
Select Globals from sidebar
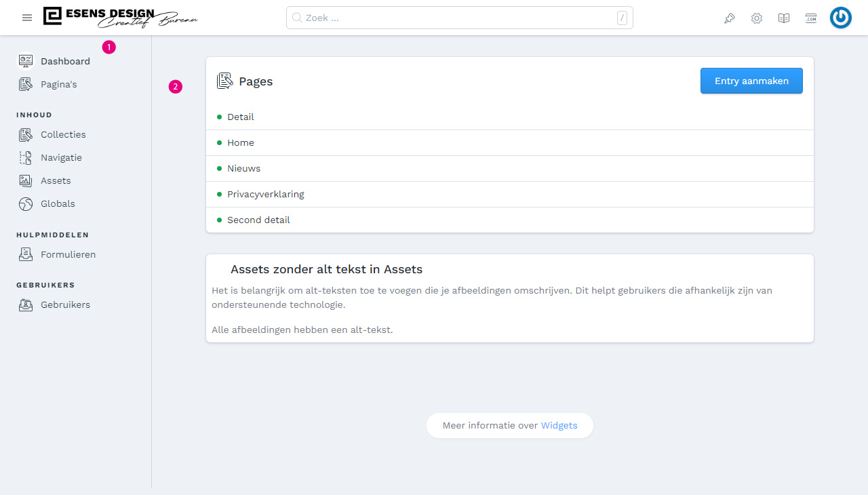(58, 203)
